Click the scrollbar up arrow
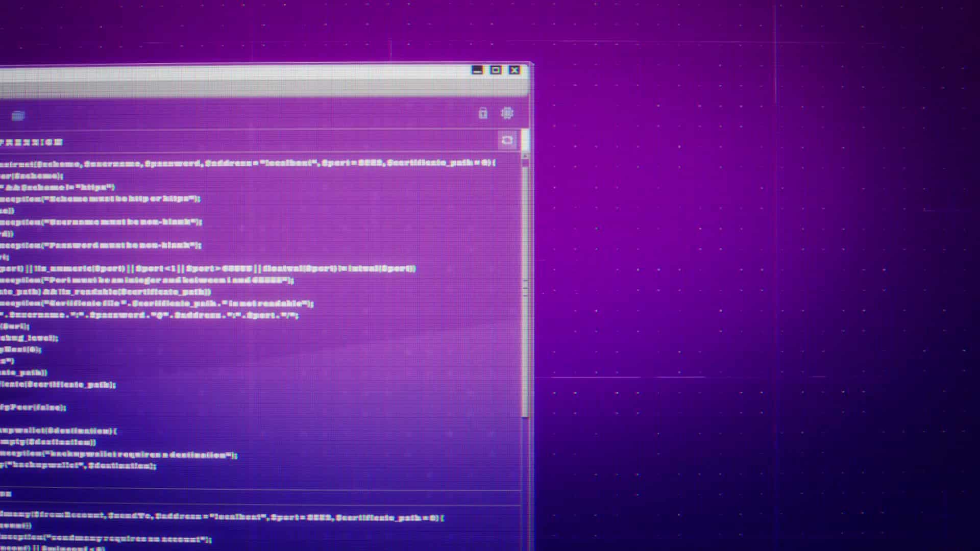The image size is (980, 551). pyautogui.click(x=525, y=157)
